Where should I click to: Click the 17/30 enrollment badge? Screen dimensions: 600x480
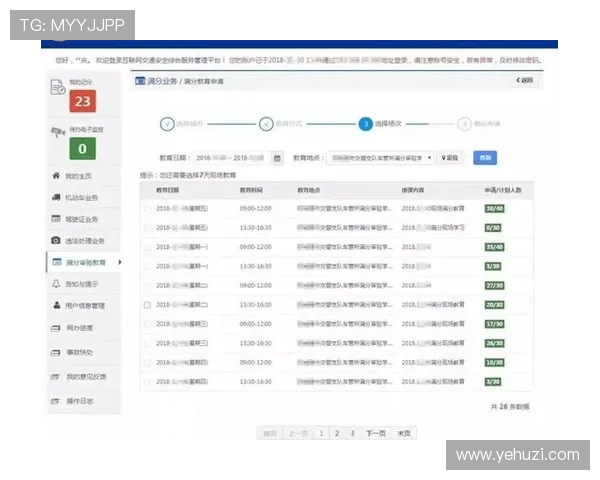[494, 324]
